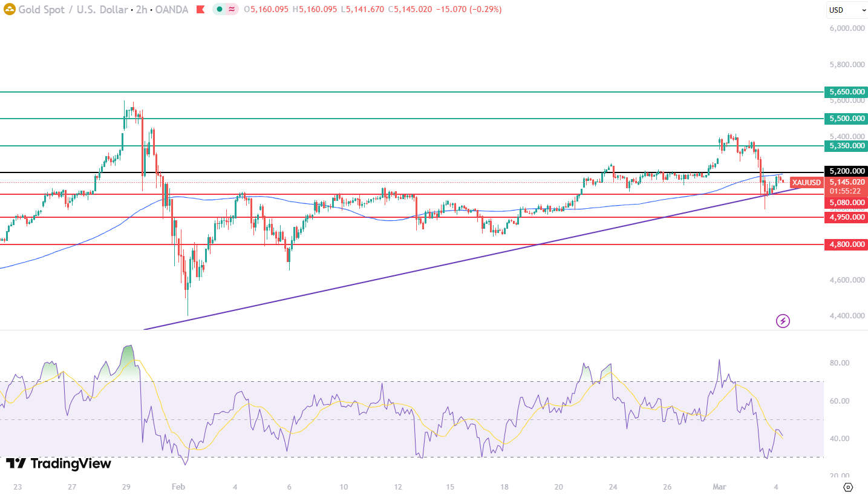Select the red 4,950.000 support label

click(846, 217)
